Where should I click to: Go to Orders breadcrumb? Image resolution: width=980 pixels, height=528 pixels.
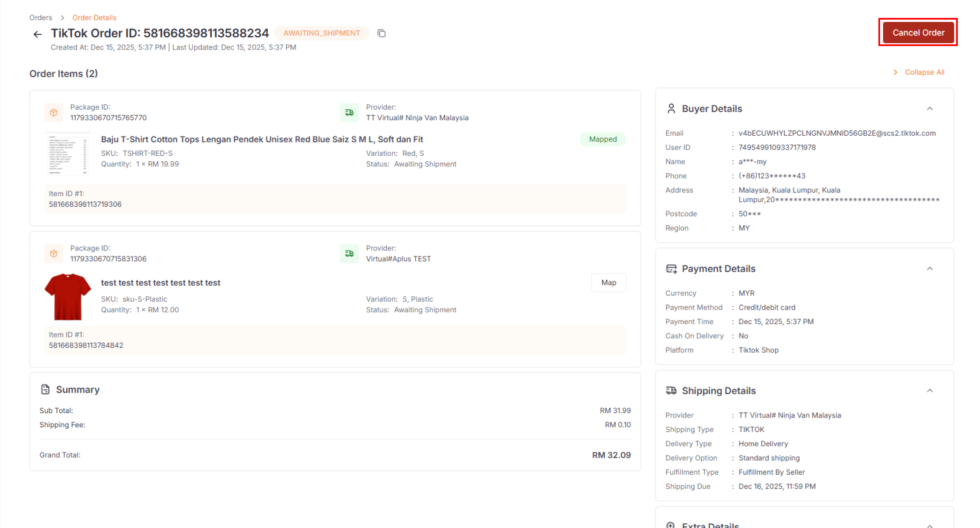click(41, 17)
